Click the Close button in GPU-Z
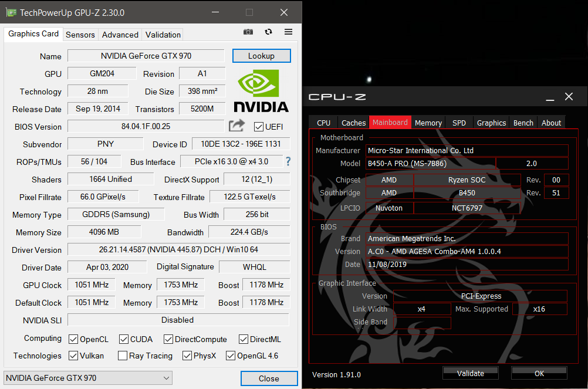The image size is (588, 389). coord(269,378)
